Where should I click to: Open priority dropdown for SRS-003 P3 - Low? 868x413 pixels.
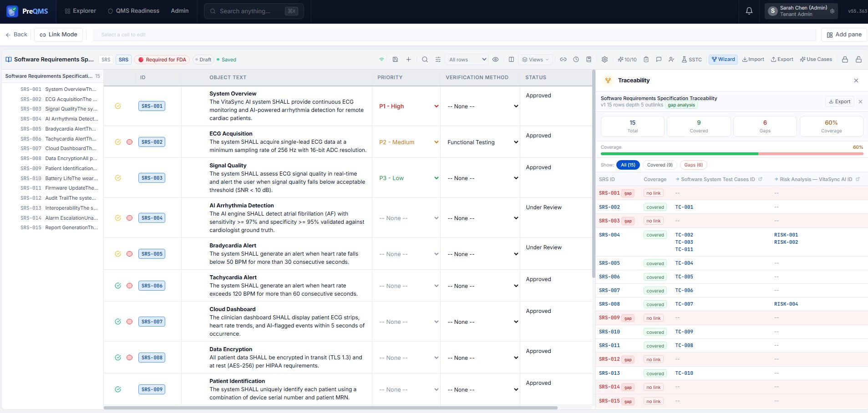point(408,178)
